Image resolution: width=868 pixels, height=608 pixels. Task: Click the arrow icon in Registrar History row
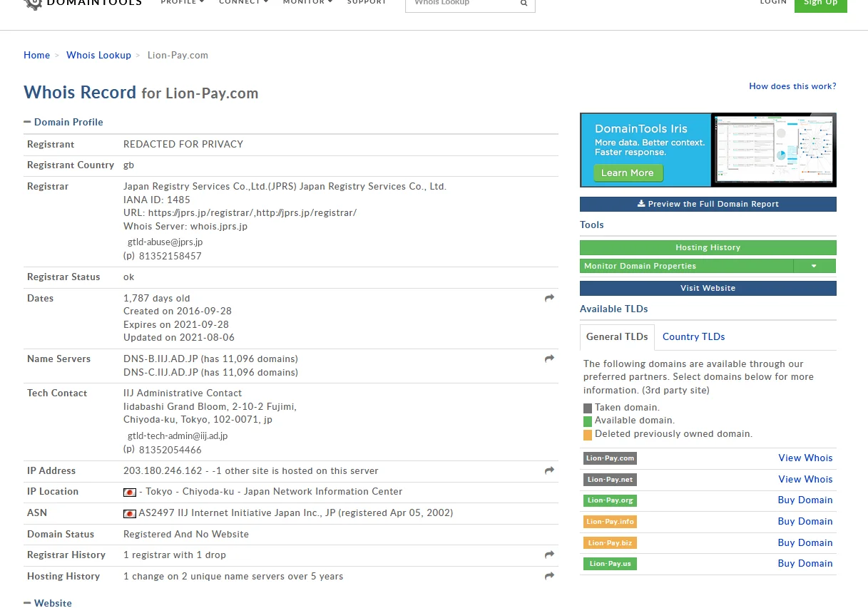point(549,555)
